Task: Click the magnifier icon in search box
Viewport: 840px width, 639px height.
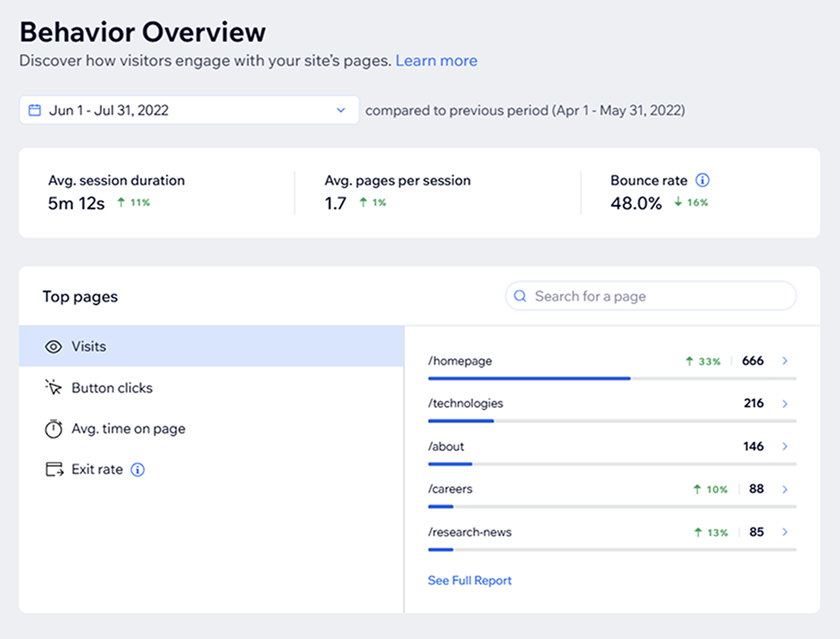Action: [x=520, y=296]
